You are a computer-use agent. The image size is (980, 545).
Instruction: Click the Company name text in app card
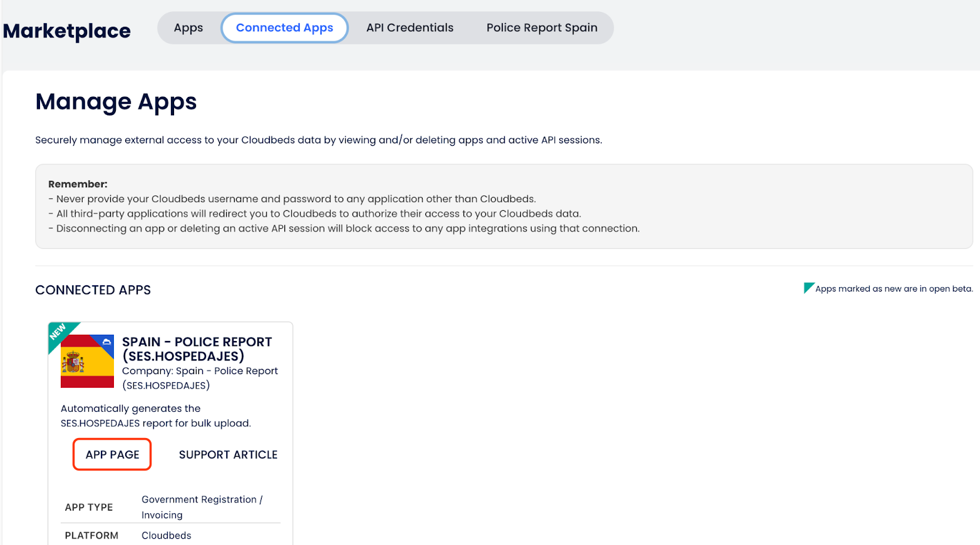pos(200,378)
